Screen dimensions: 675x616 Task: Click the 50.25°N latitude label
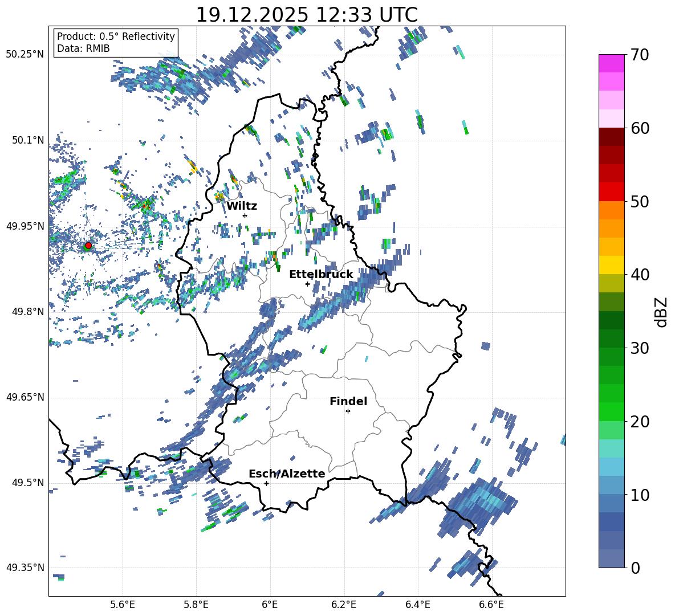25,54
